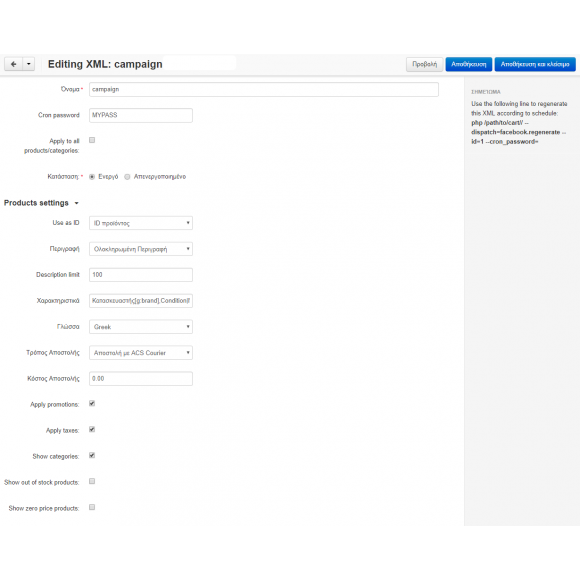The image size is (580, 580).
Task: Click the Κόστος Αποστολής field
Action: (141, 379)
